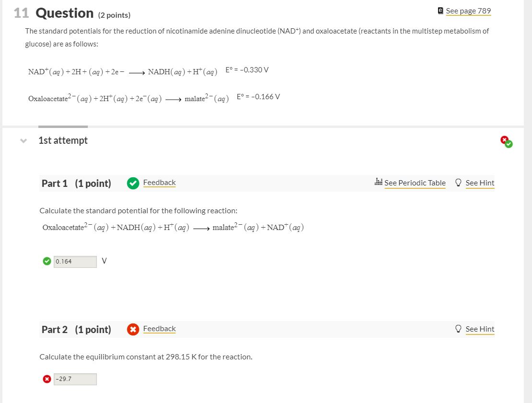The height and width of the screenshot is (403, 532).
Task: Open the See page 789 link
Action: [x=468, y=11]
